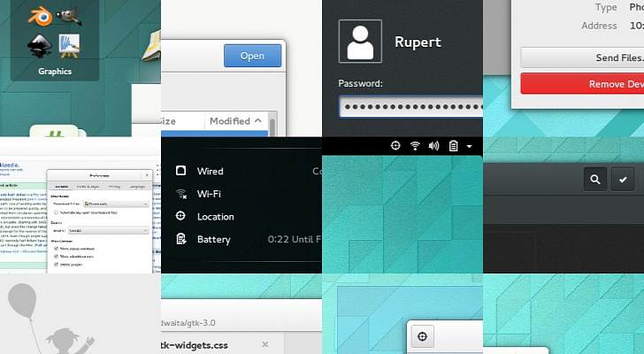Screen dimensions: 644x354
Task: Open Blender from the Graphics folder
Action: pos(37,15)
